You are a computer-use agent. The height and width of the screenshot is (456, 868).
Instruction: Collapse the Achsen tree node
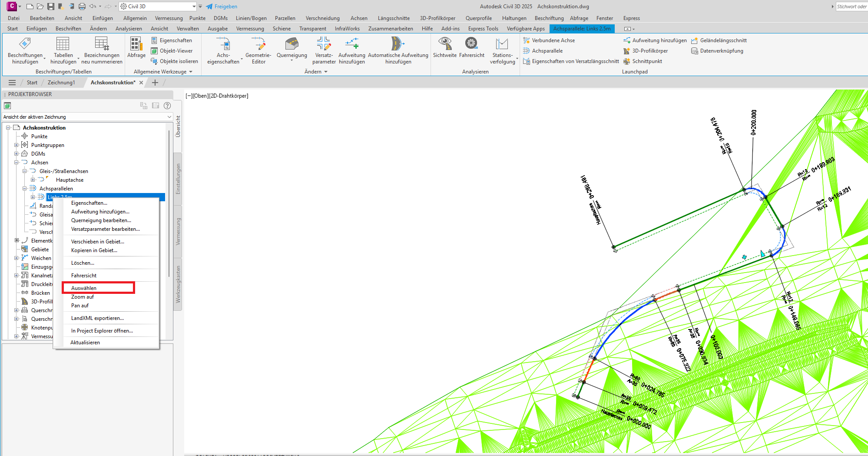coord(17,163)
